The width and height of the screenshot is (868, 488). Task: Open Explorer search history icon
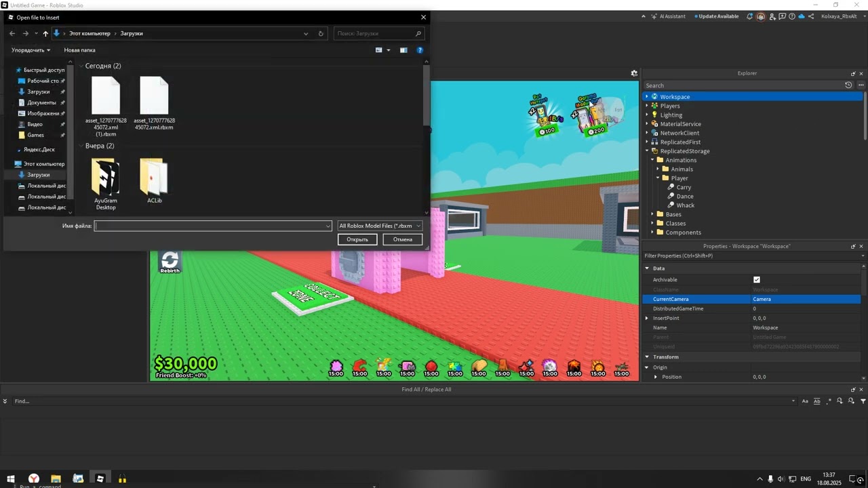pos(848,85)
